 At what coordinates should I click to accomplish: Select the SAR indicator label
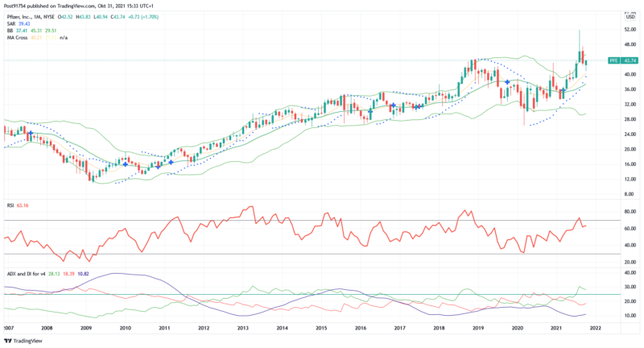[10, 23]
